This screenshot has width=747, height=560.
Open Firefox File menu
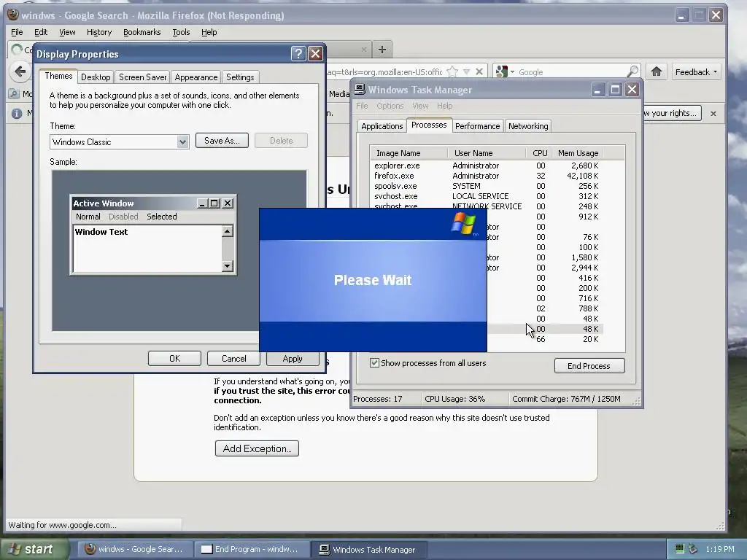pyautogui.click(x=17, y=32)
